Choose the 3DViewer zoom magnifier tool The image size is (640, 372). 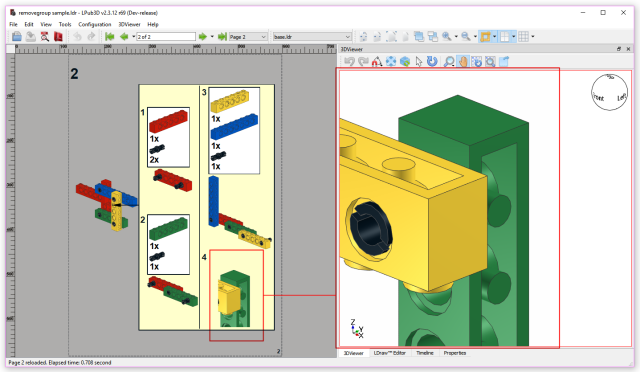(449, 62)
